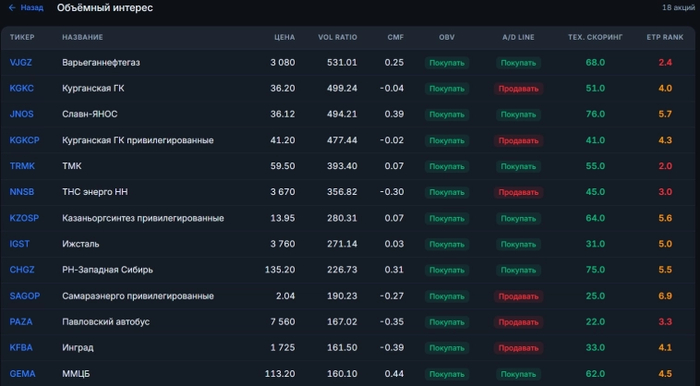The width and height of the screenshot is (700, 386).
Task: Open the VJGZ ticker link
Action: 21,62
